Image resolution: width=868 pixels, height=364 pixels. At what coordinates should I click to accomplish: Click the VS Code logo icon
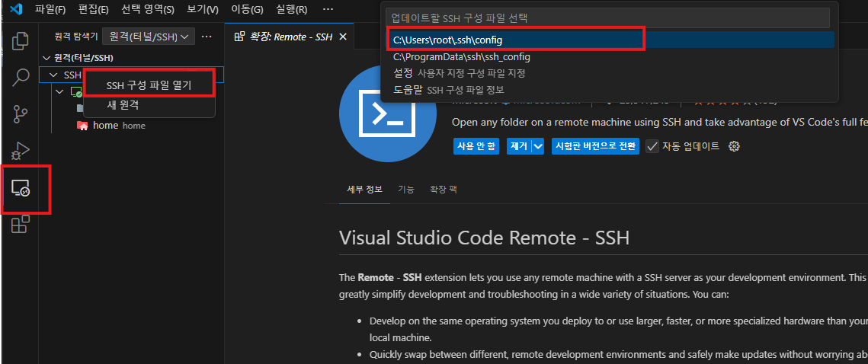(16, 9)
